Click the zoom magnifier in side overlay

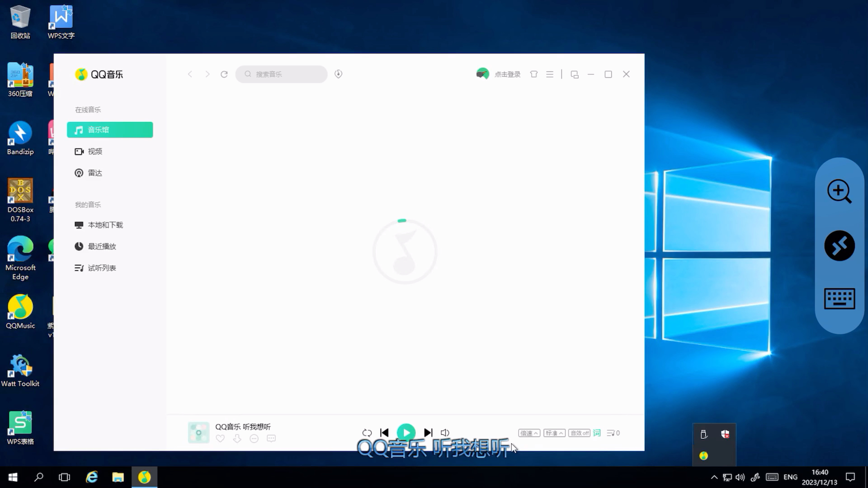pos(840,191)
